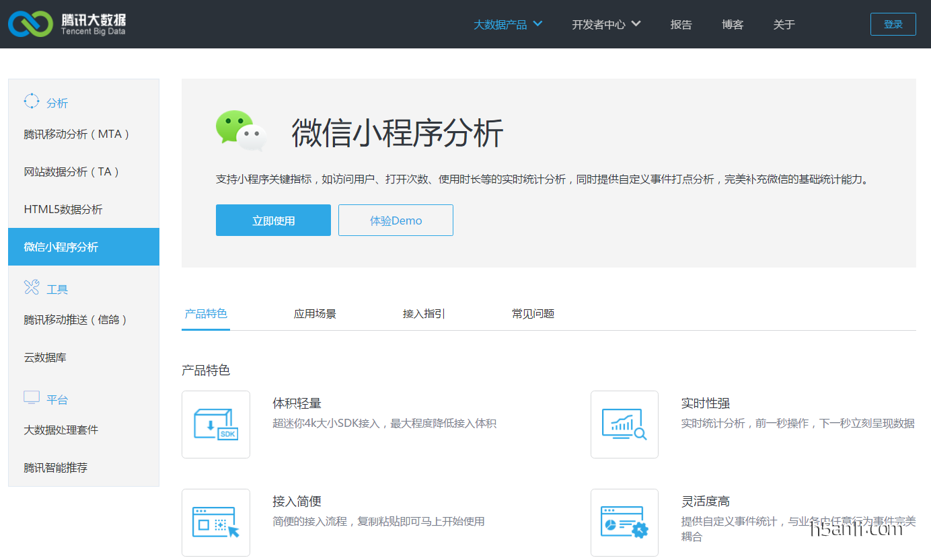
Task: Click the 平台 section heading text
Action: pos(57,400)
